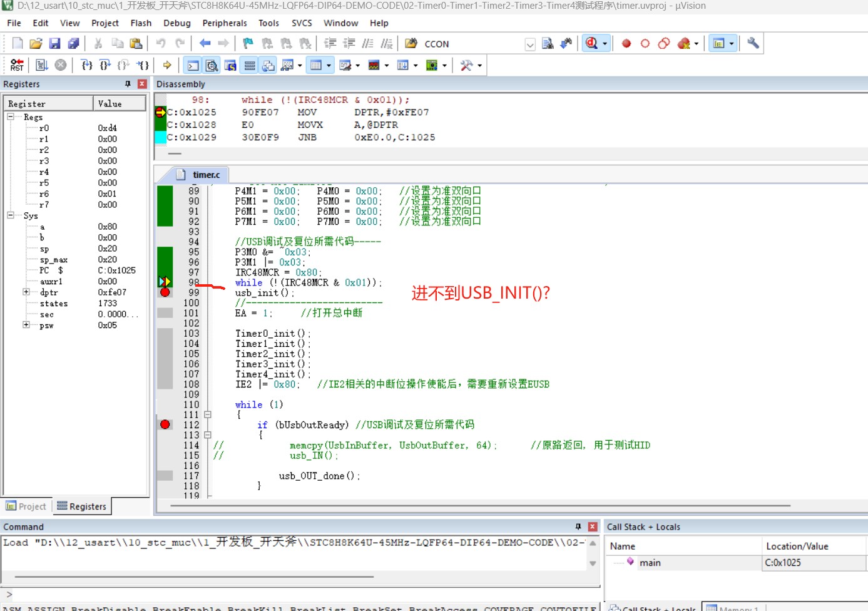Image resolution: width=868 pixels, height=611 pixels.
Task: Kill all breakpoints icon
Action: (684, 43)
